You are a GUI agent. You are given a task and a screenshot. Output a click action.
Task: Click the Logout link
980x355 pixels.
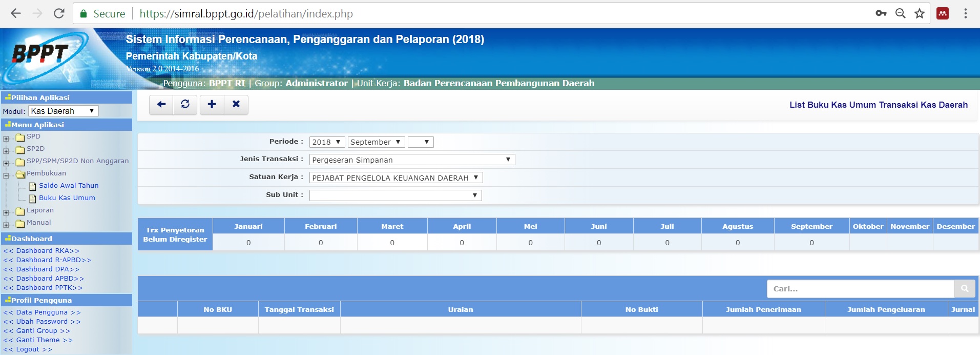[28, 349]
